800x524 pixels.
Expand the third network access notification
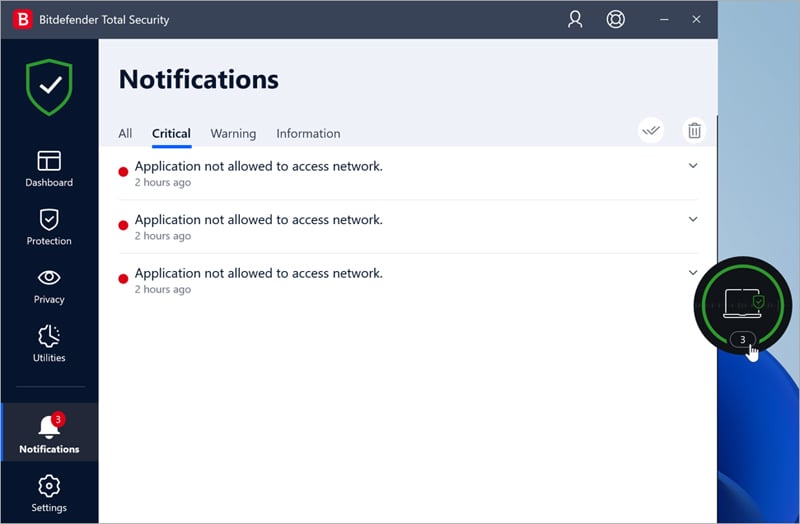click(x=693, y=272)
